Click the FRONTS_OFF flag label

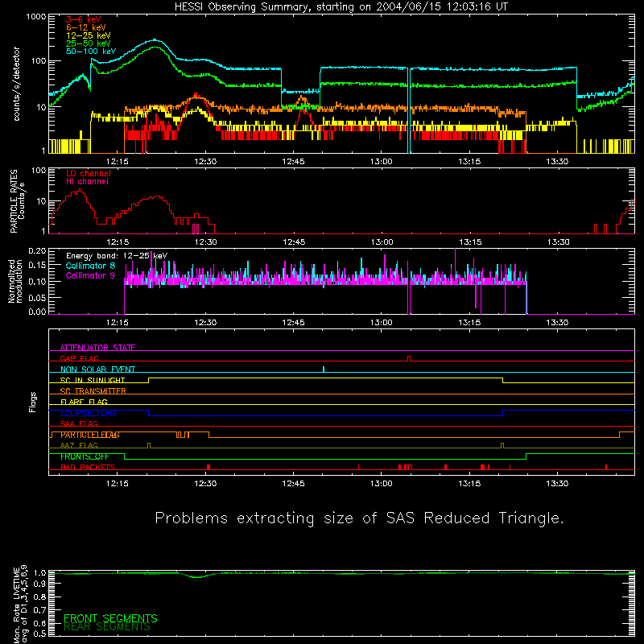tap(85, 456)
